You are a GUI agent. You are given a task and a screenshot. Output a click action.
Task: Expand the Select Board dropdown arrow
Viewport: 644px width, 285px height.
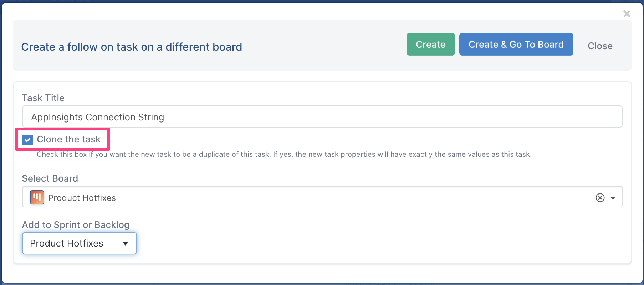[x=613, y=198]
